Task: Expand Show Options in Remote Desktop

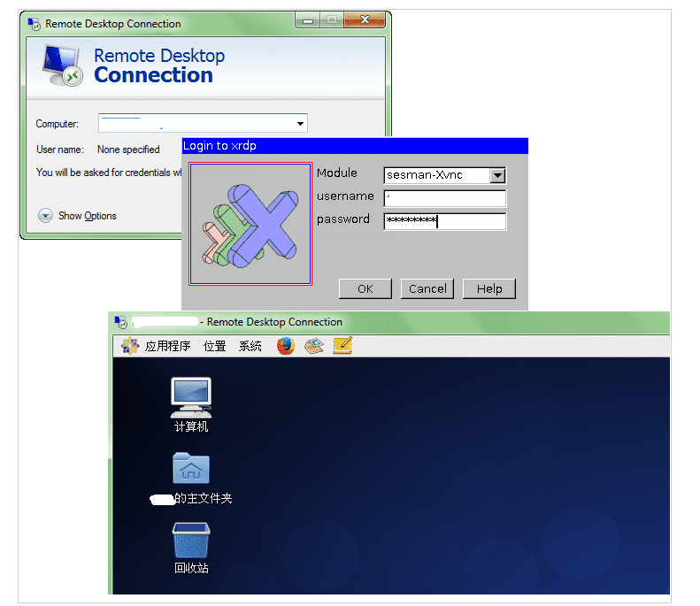Action: click(x=46, y=216)
